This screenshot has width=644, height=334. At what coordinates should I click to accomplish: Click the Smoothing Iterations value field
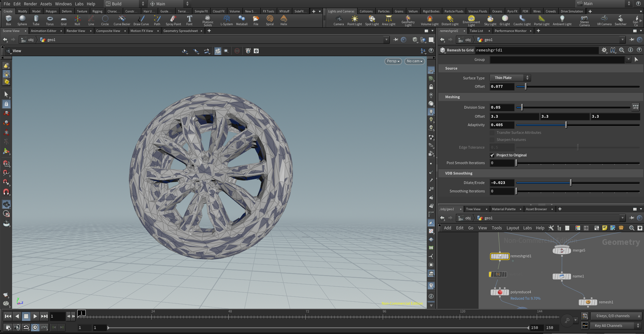(502, 191)
